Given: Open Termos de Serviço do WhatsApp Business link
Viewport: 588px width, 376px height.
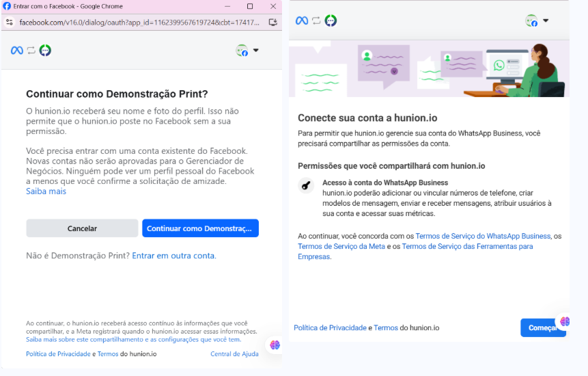Looking at the screenshot, I should [x=483, y=236].
